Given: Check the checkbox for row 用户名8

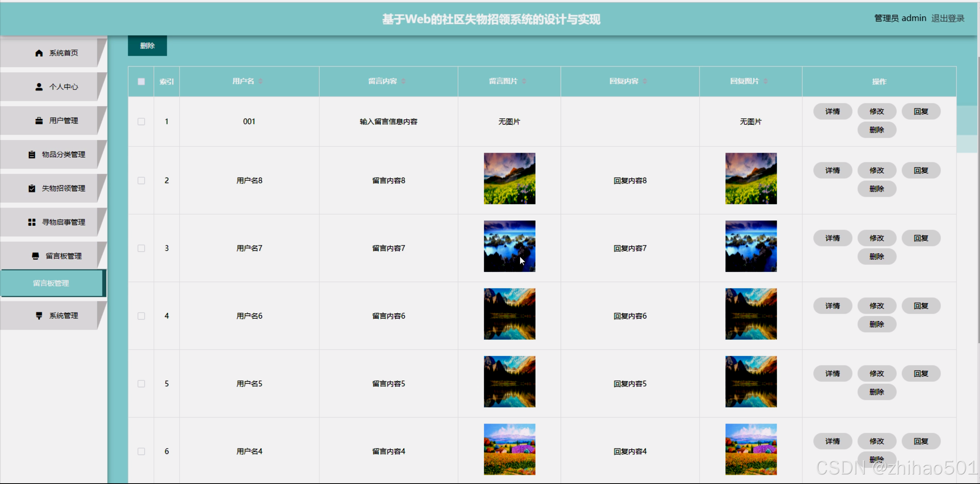Looking at the screenshot, I should coord(141,181).
